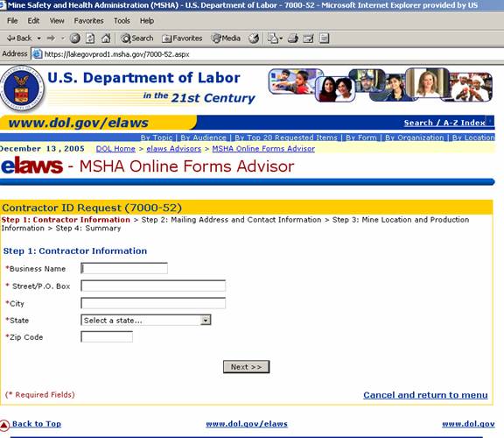The image size is (504, 438).
Task: Click the Refresh page icon
Action: (90, 39)
